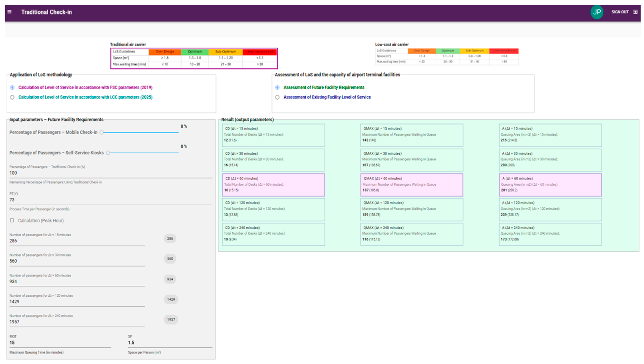Select LCC parameters (2025) calculation option
This screenshot has width=644, height=364.
pos(12,97)
